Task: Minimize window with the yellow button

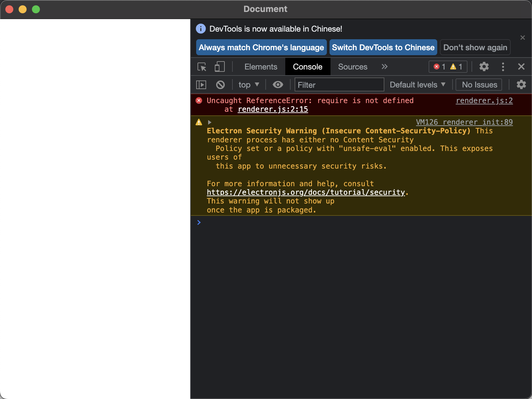Action: coord(23,9)
